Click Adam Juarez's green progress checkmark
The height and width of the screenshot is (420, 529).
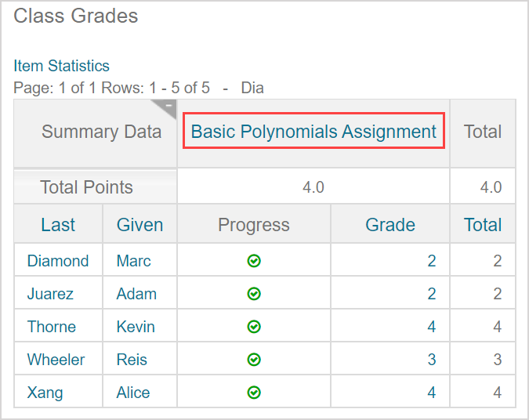(254, 294)
